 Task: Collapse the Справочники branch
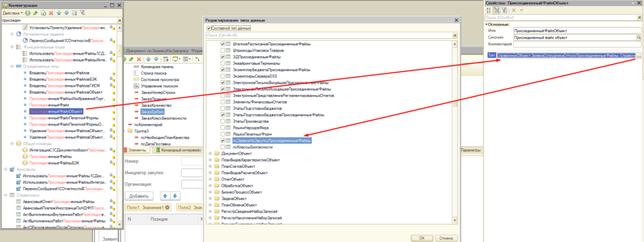point(5,195)
